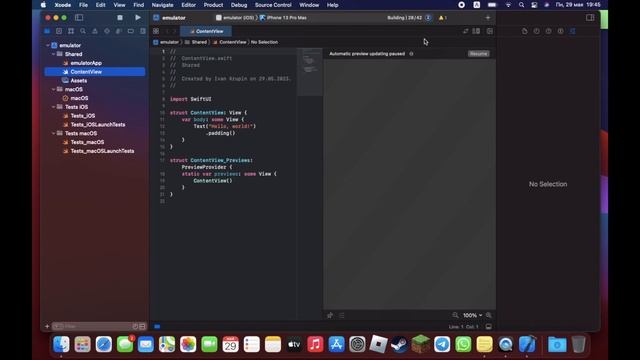Open the Debug menu
The height and width of the screenshot is (360, 640).
(x=239, y=5)
